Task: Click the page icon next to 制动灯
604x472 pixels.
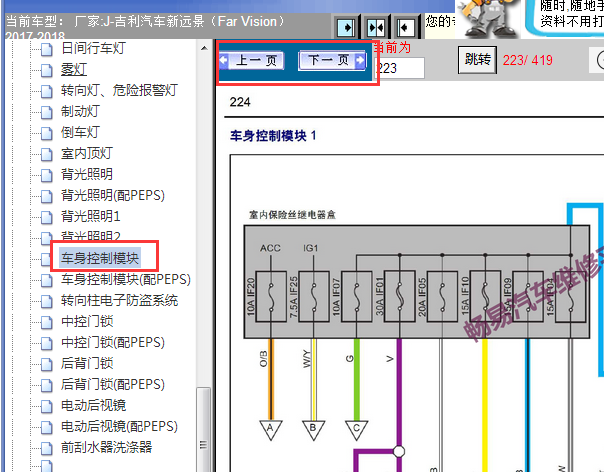Action: (47, 113)
